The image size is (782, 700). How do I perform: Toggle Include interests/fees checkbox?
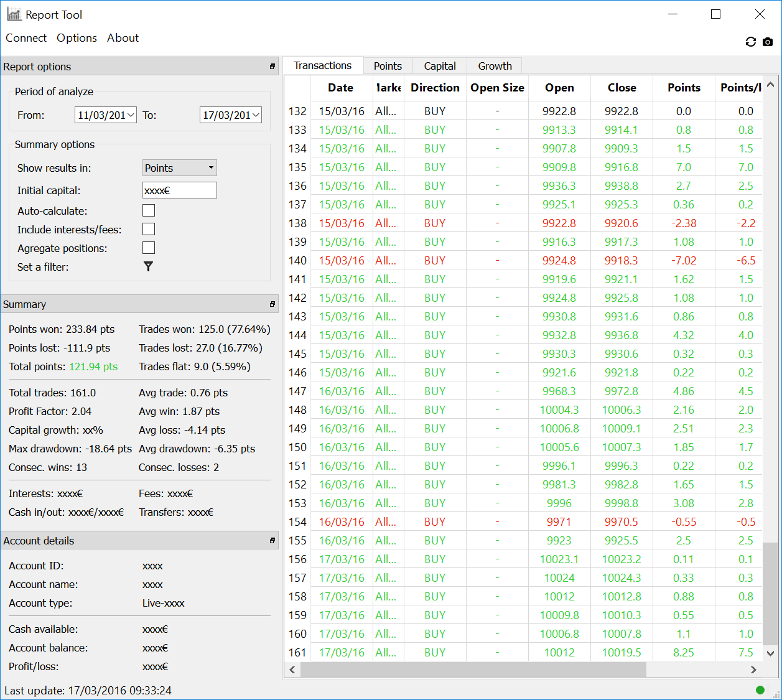tap(149, 229)
